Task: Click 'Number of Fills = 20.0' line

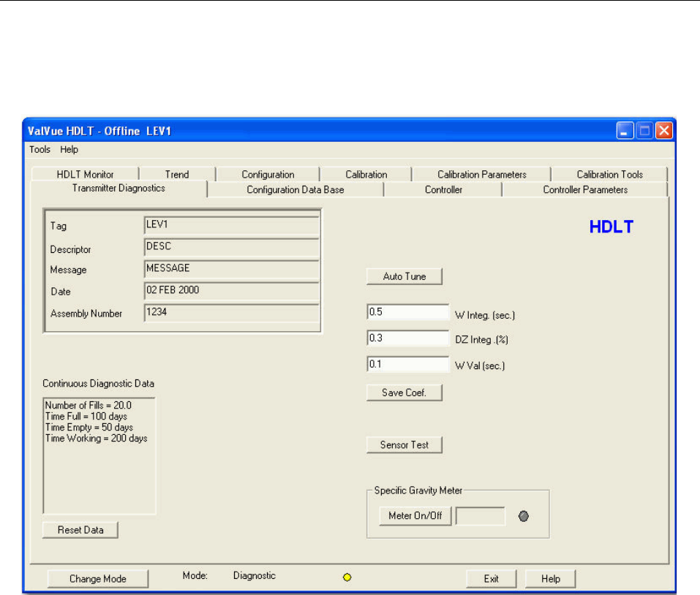Action: click(89, 405)
